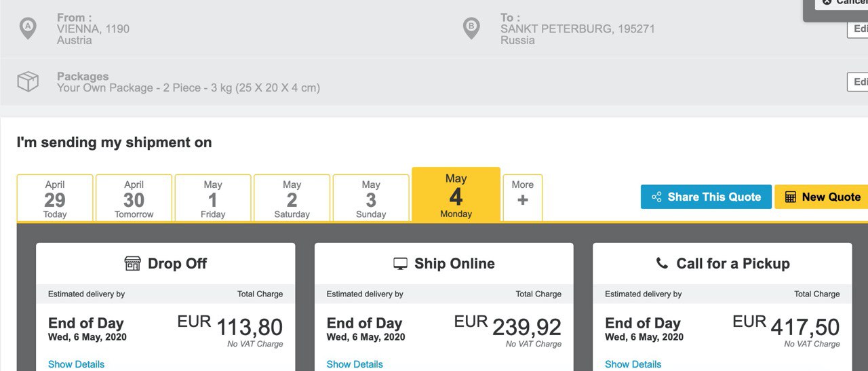Click the calculator icon in New Quote

coord(791,197)
